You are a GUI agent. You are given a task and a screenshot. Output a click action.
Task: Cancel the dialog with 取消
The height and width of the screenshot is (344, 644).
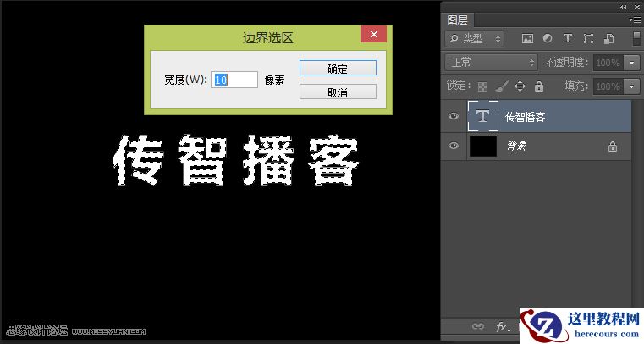(338, 92)
